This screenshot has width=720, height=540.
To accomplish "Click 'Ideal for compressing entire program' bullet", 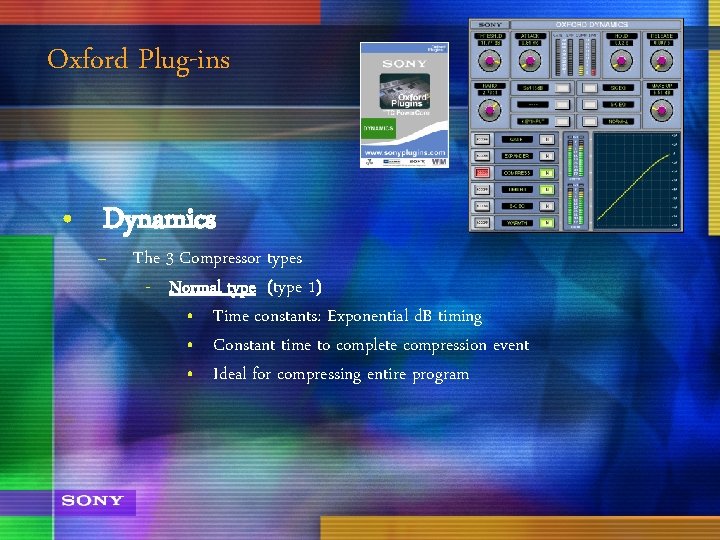I will coord(341,374).
